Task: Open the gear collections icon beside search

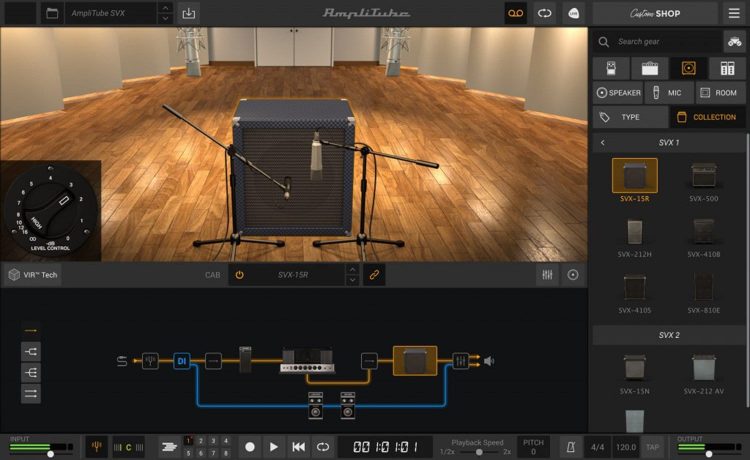Action: pyautogui.click(x=734, y=42)
